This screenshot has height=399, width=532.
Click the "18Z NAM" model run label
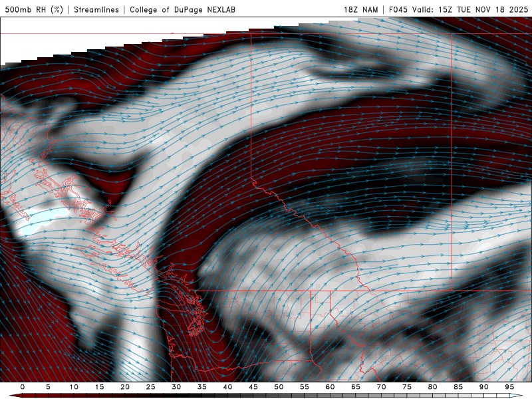[x=360, y=9]
